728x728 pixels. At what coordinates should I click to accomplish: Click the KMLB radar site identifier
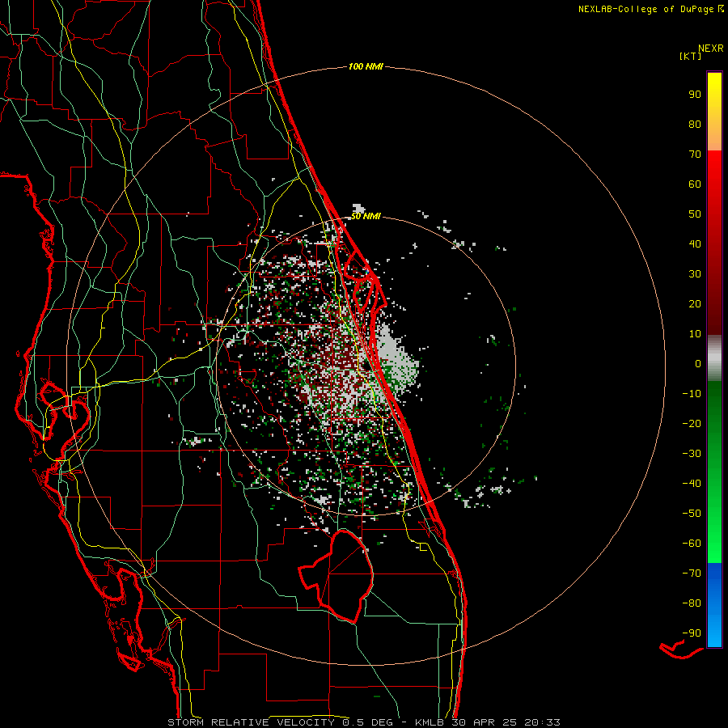430,722
